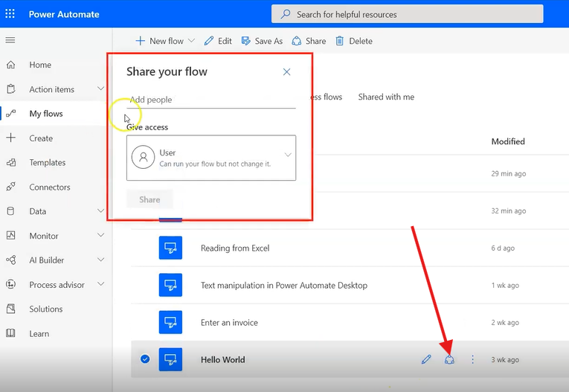569x392 pixels.
Task: Click the user avatar in Give access
Action: [x=143, y=157]
